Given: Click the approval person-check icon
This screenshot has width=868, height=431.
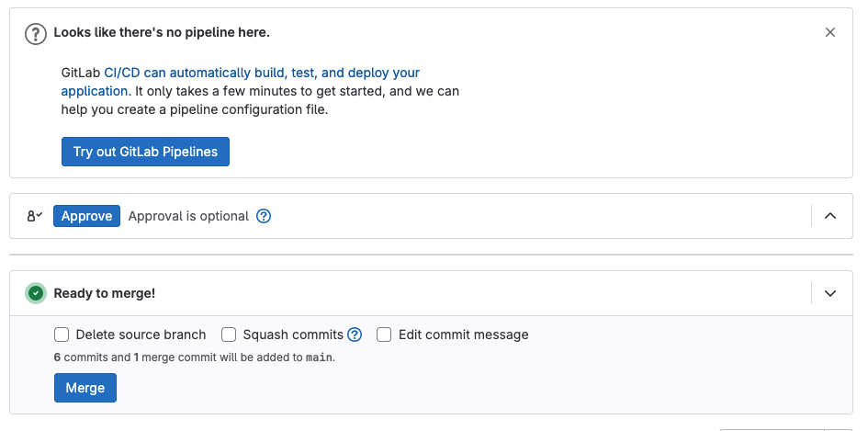Looking at the screenshot, I should tap(34, 216).
